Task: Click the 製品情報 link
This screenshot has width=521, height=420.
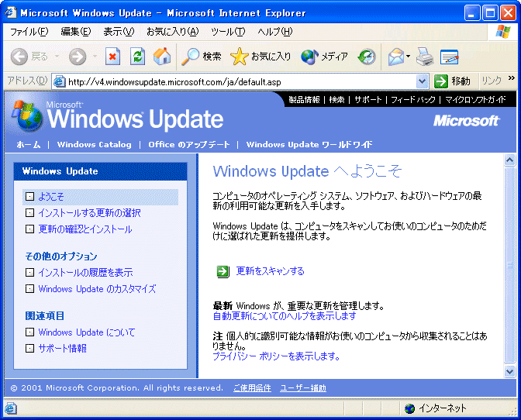Action: coord(304,100)
